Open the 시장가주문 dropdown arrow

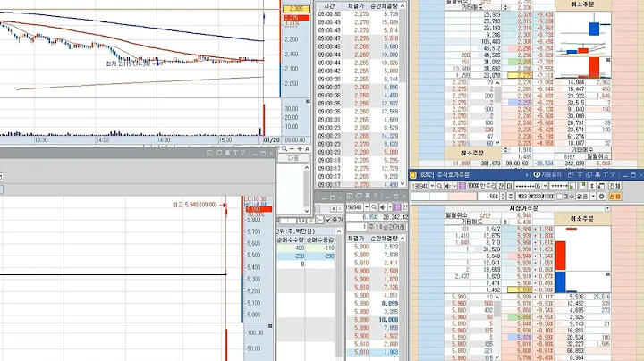pyautogui.click(x=607, y=208)
